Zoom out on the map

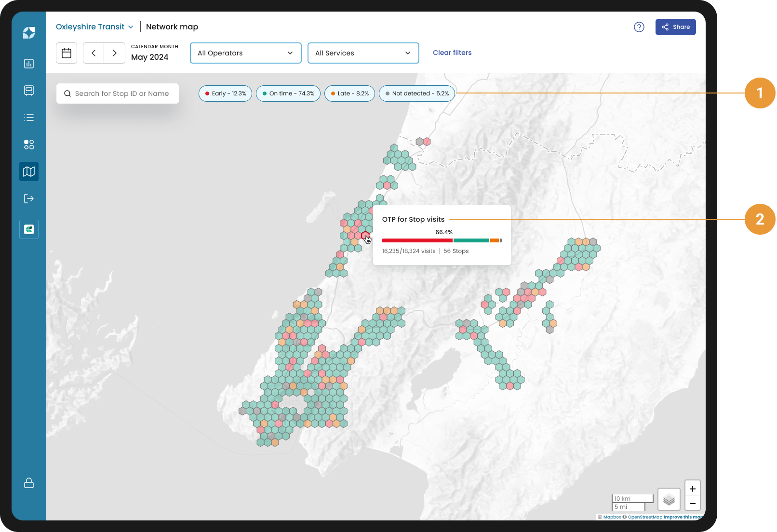pyautogui.click(x=693, y=504)
